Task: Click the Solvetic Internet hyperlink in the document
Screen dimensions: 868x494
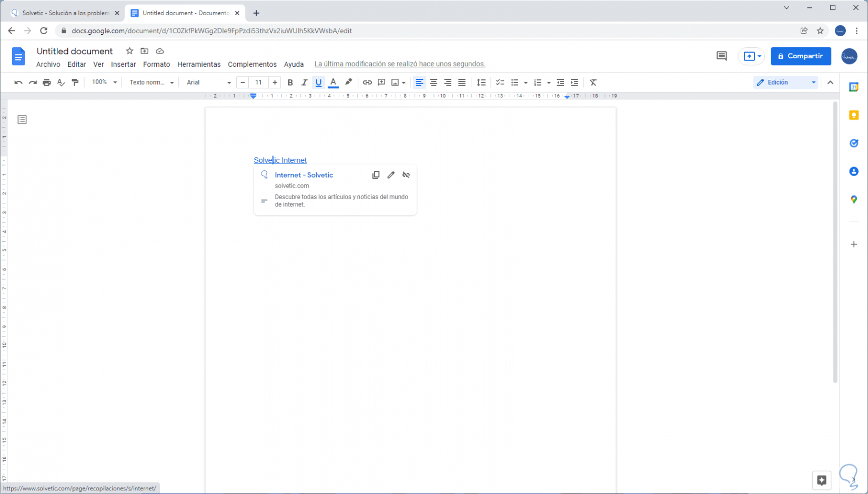Action: pos(280,160)
